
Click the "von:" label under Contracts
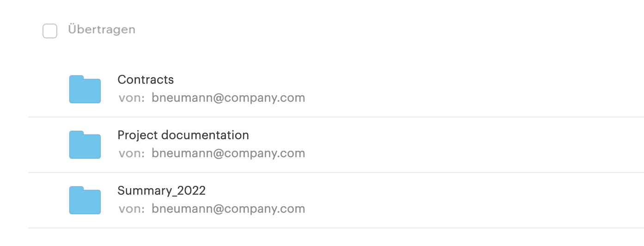pyautogui.click(x=132, y=98)
